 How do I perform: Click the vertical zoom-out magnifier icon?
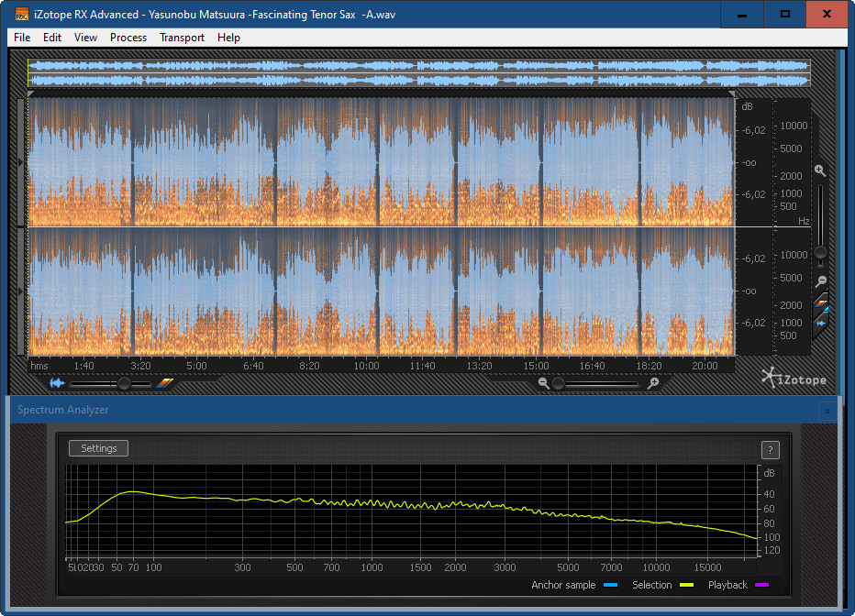[x=821, y=281]
